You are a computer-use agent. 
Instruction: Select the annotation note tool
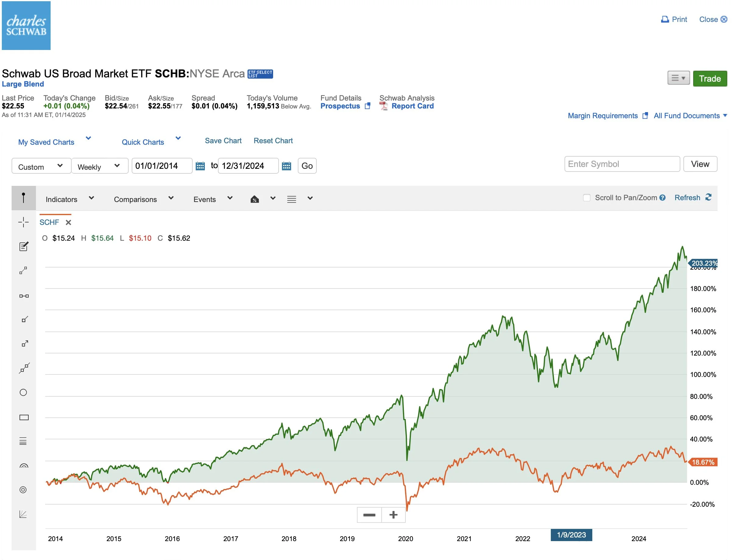[x=23, y=247]
